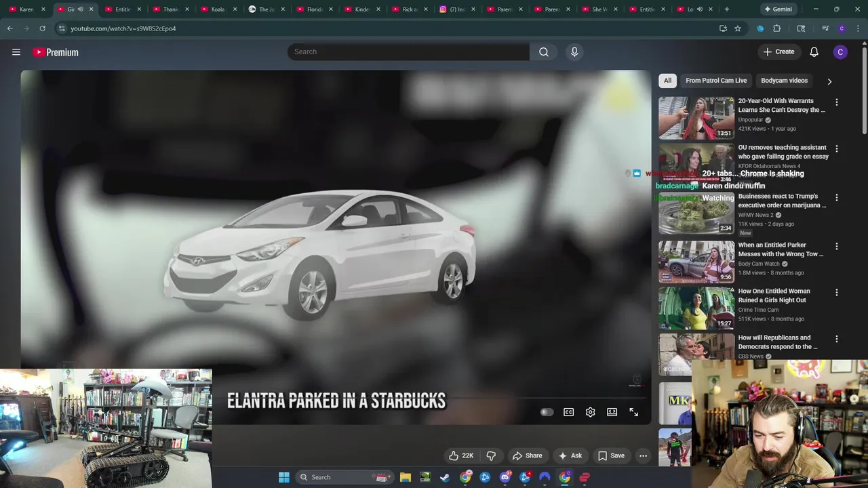This screenshot has height=488, width=868.
Task: Dislike the video
Action: tap(491, 455)
